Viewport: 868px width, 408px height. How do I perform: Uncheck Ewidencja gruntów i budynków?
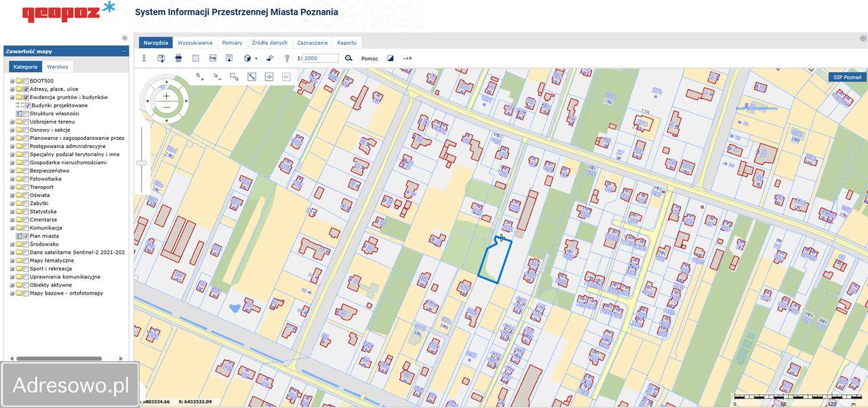click(x=26, y=97)
